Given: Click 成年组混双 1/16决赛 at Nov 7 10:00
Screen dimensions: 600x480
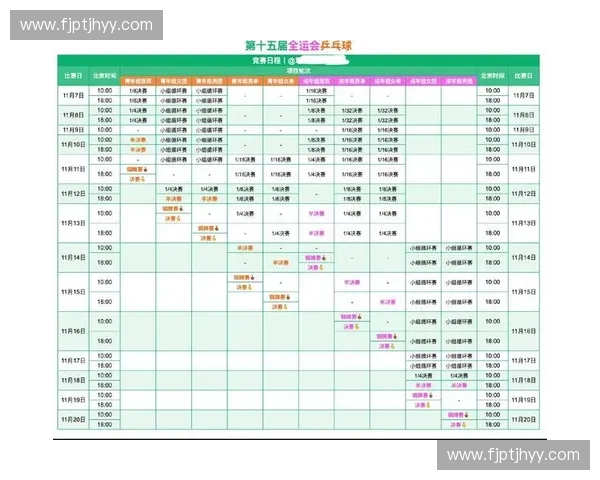Looking at the screenshot, I should [316, 91].
